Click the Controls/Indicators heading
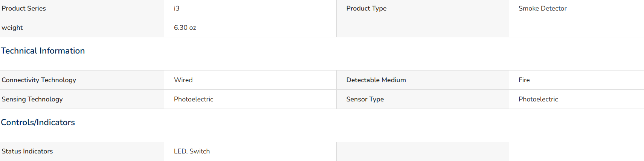 pyautogui.click(x=38, y=122)
